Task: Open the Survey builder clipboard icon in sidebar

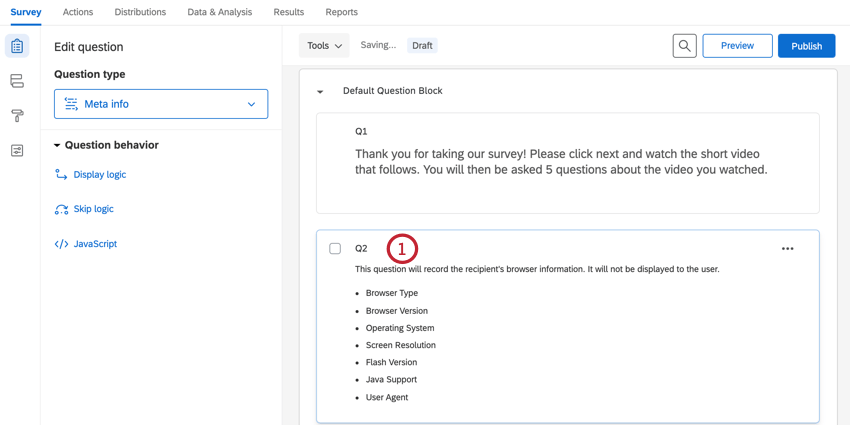Action: [17, 46]
